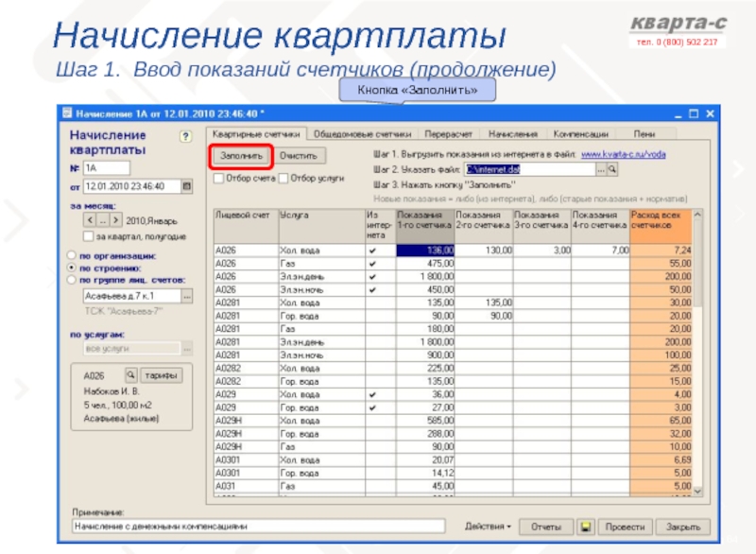This screenshot has width=756, height=554.
Task: Click the save diskette icon near Провести
Action: pos(586,526)
